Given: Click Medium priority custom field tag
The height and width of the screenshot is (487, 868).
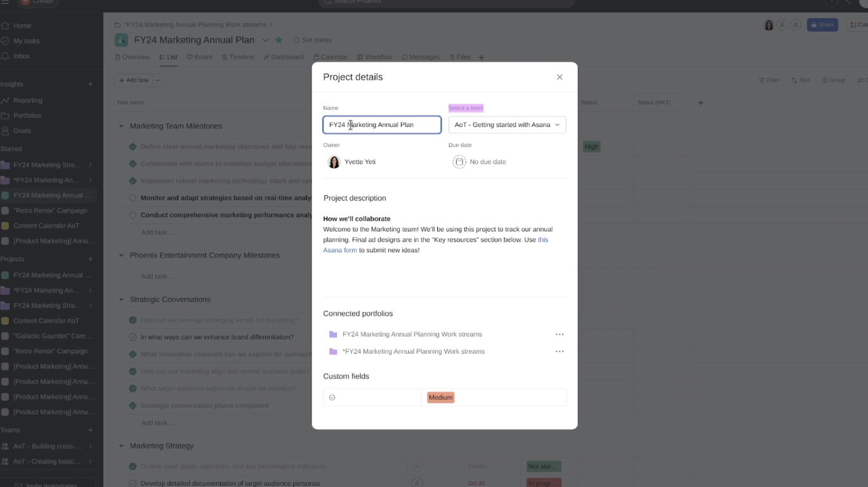Looking at the screenshot, I should [x=440, y=398].
